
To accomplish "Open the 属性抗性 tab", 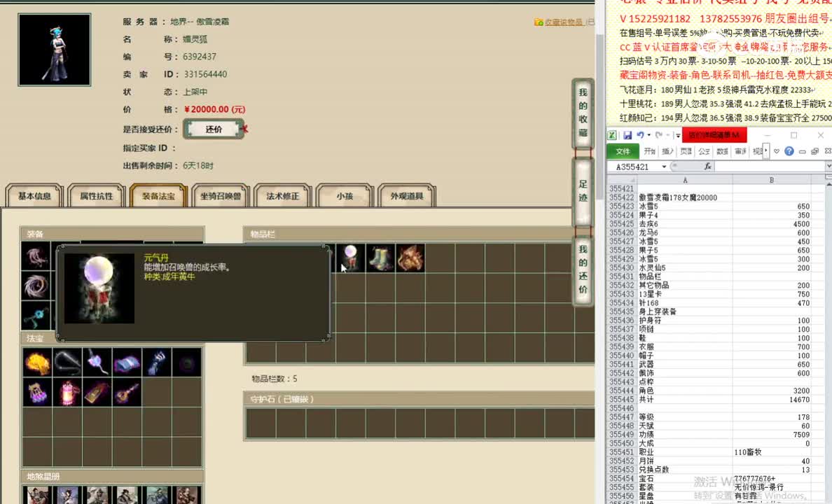I will (97, 196).
